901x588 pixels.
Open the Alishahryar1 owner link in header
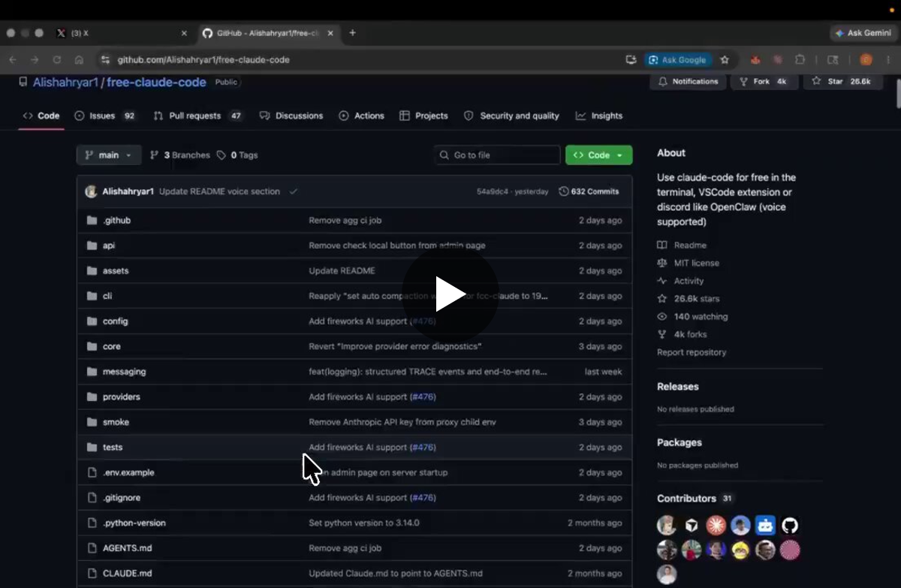pyautogui.click(x=65, y=82)
